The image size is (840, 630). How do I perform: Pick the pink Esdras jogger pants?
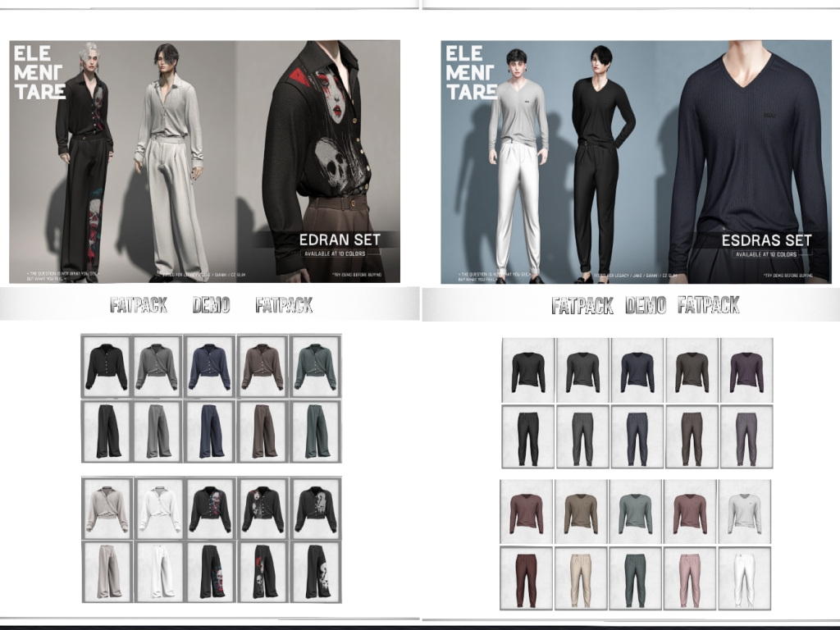pyautogui.click(x=690, y=577)
